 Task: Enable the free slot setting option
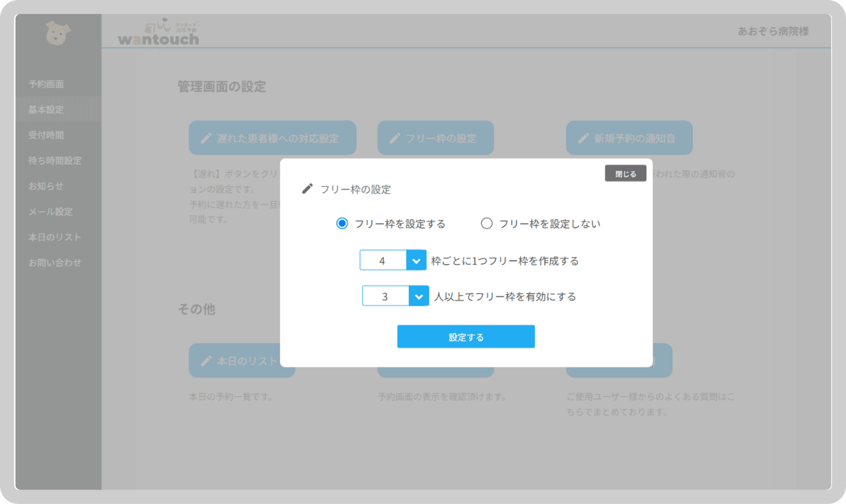pyautogui.click(x=341, y=223)
